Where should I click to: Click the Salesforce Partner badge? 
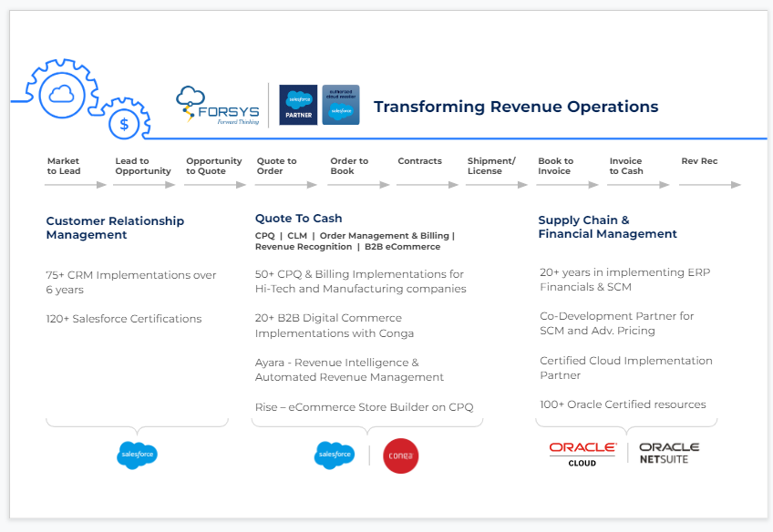(x=298, y=105)
